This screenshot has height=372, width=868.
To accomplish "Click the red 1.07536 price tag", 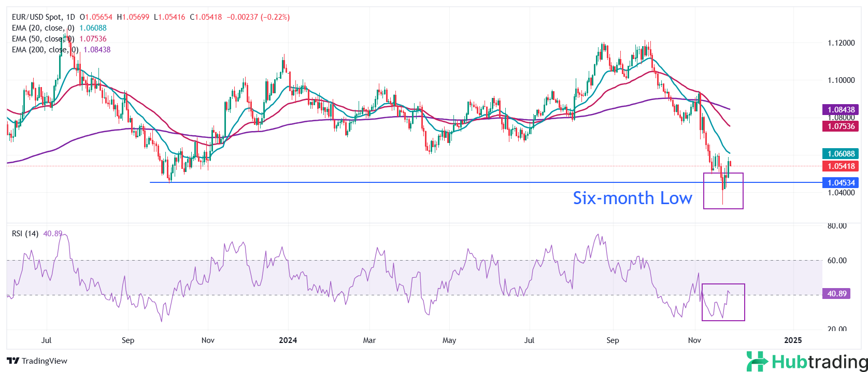I will 841,126.
